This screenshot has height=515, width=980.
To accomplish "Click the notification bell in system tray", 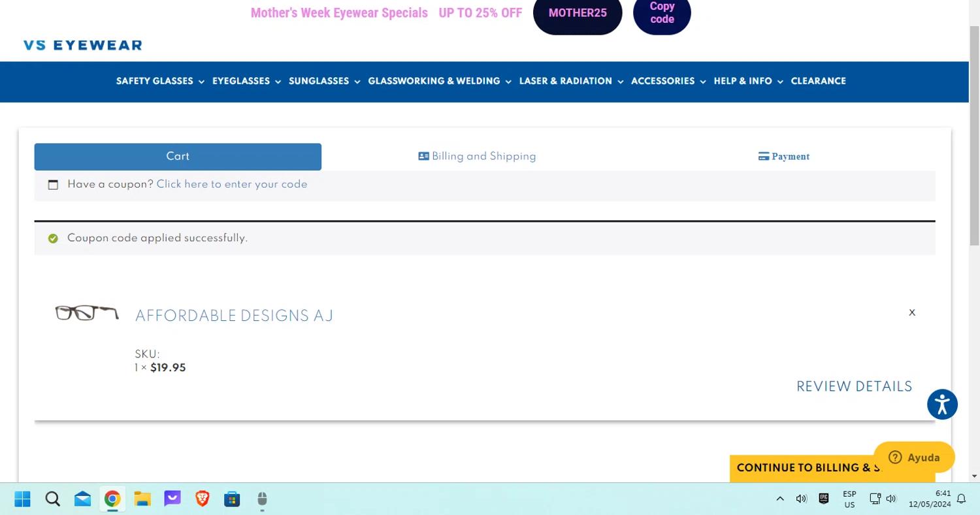I will click(961, 499).
